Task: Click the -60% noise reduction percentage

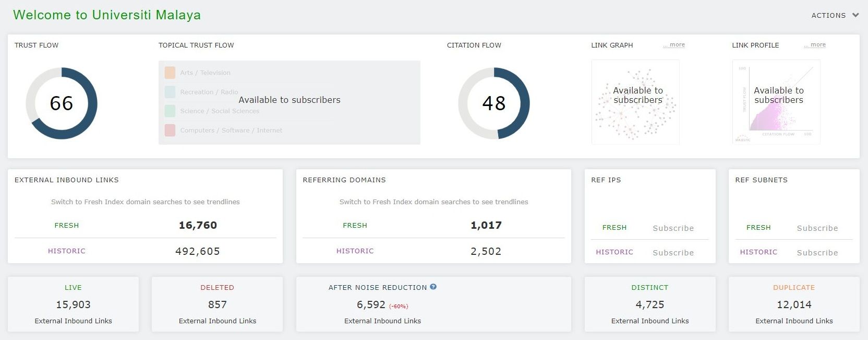Action: (x=399, y=307)
